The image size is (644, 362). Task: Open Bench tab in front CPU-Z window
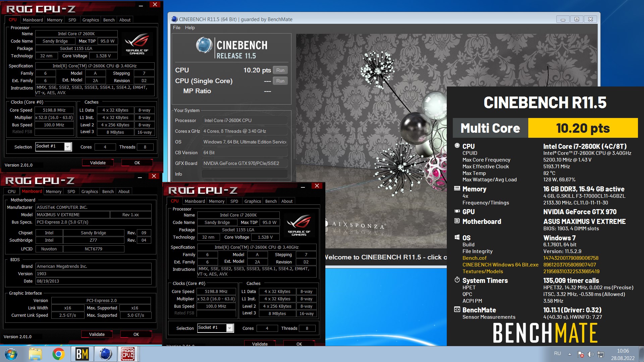pos(271,201)
